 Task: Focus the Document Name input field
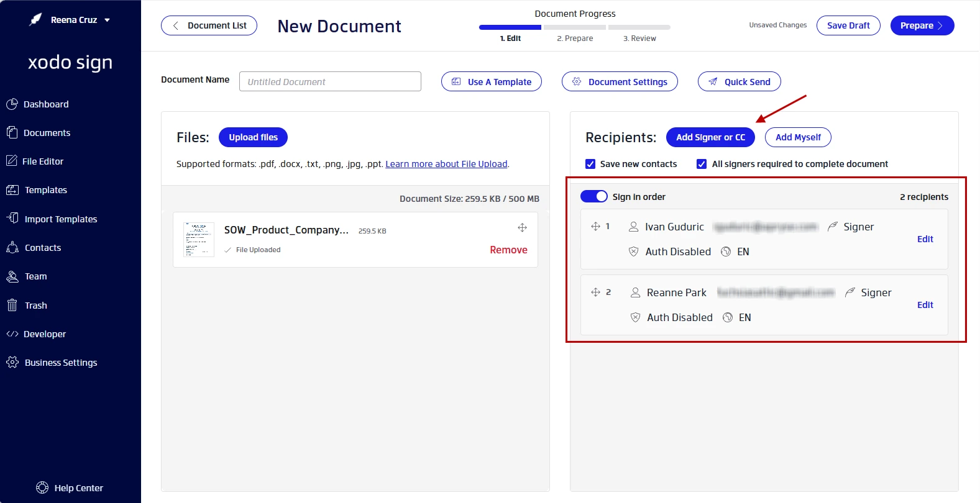330,81
